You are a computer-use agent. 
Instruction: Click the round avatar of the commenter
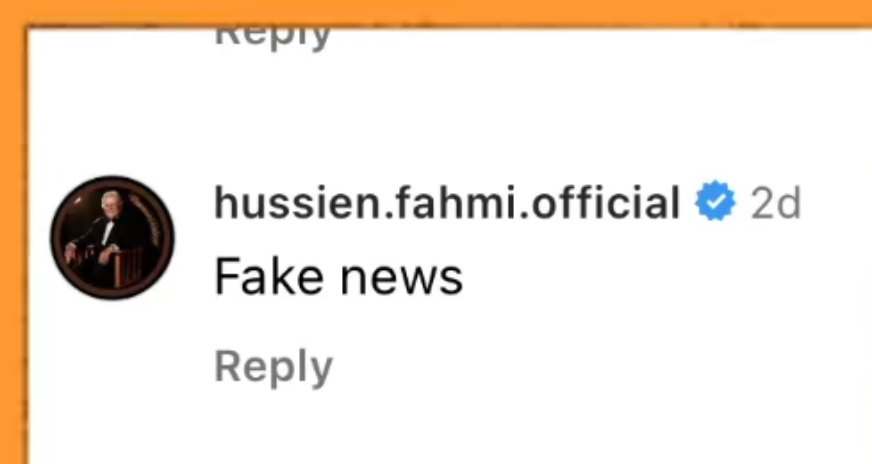pyautogui.click(x=112, y=238)
